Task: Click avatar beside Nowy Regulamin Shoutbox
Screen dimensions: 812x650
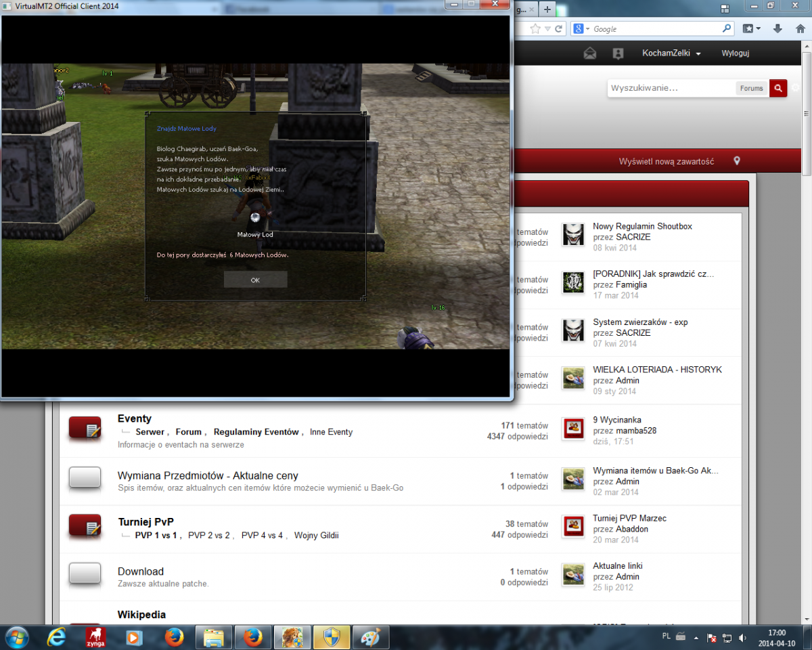Action: 574,235
